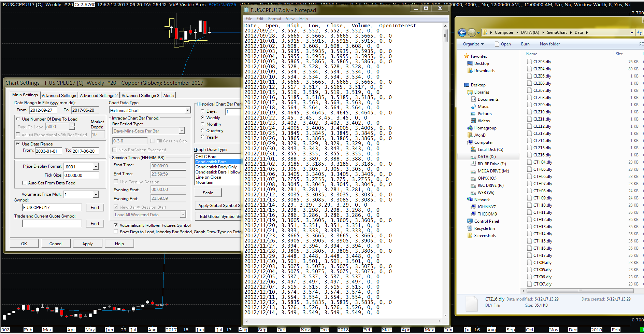The image size is (644, 334).
Task: Select the Monthly bar period radio button
Action: pos(203,124)
